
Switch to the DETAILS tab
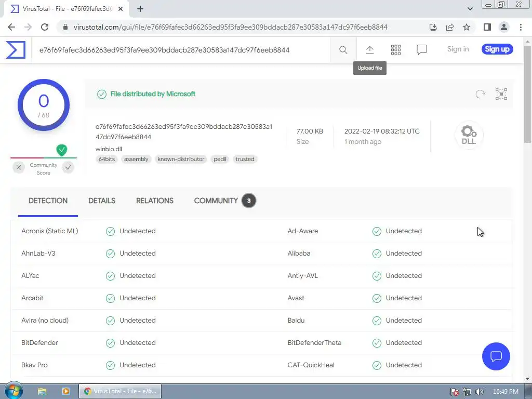click(x=102, y=201)
